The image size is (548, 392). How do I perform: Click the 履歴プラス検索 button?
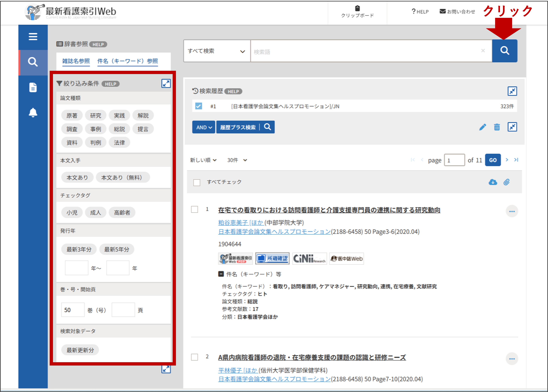[x=245, y=127]
